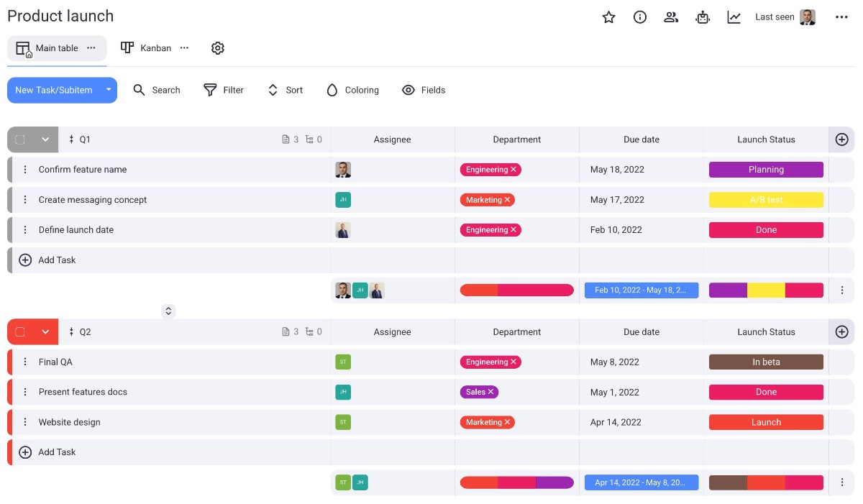Open the view settings gear icon
The image size is (863, 504).
point(218,48)
